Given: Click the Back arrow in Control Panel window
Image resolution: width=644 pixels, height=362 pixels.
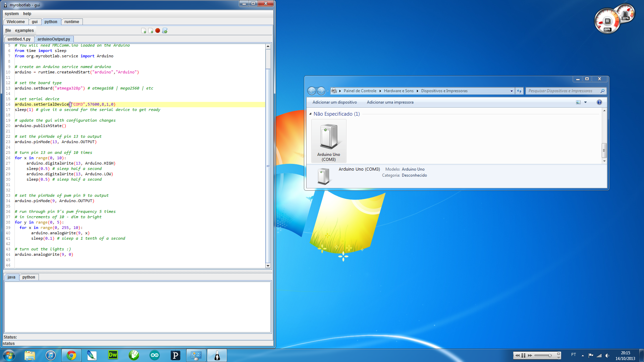Looking at the screenshot, I should [x=312, y=91].
